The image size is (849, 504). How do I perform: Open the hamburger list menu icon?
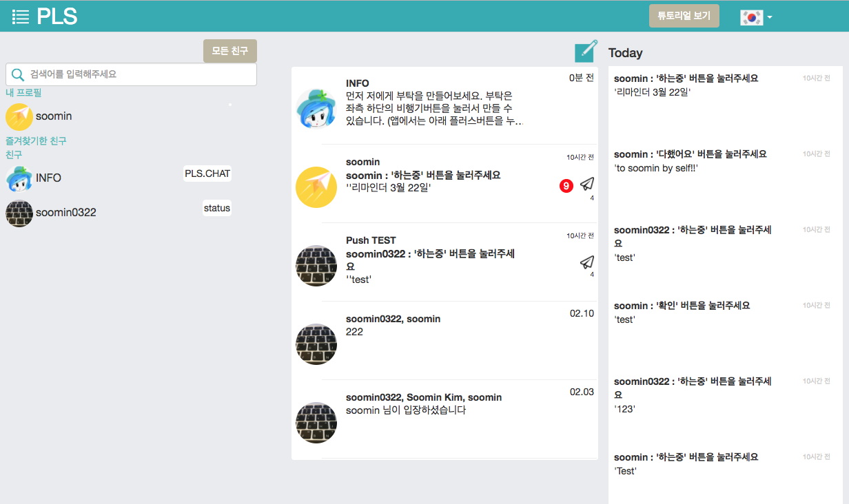[x=21, y=17]
